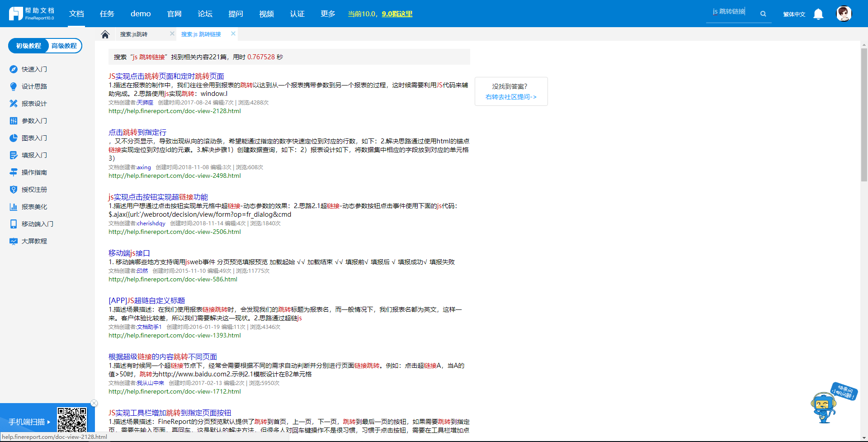Go to 官网 in the top nav
The image size is (868, 442).
tap(174, 14)
